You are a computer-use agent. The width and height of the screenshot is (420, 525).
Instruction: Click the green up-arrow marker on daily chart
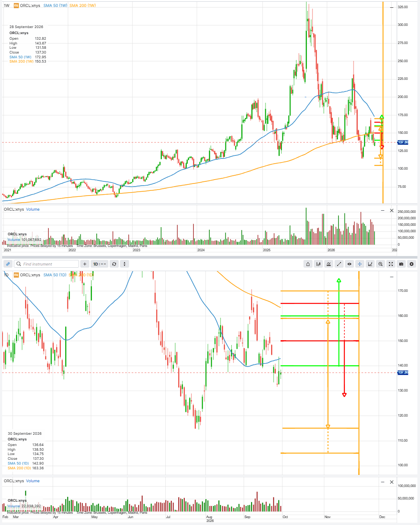pos(339,281)
